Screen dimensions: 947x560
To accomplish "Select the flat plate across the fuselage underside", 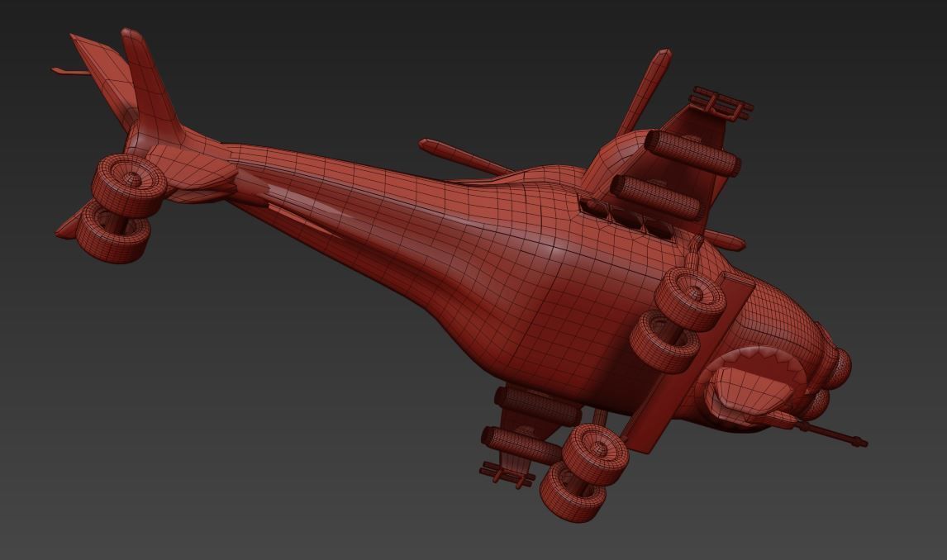I will point(690,362).
